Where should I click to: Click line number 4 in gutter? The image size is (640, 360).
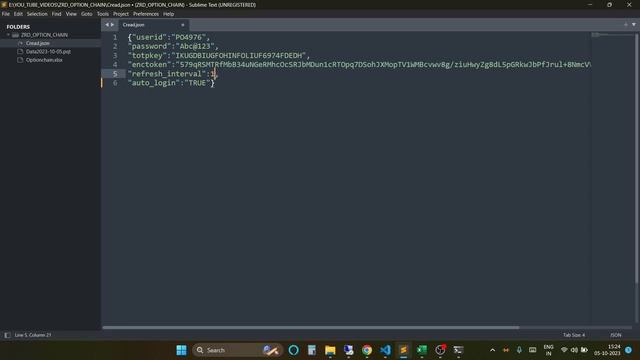tap(115, 64)
